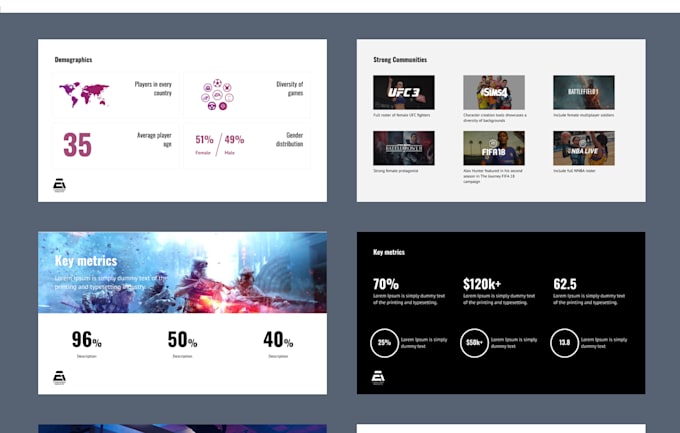Viewport: 680px width, 433px height.
Task: Open the Demographics slide thumbnail
Action: click(x=183, y=121)
